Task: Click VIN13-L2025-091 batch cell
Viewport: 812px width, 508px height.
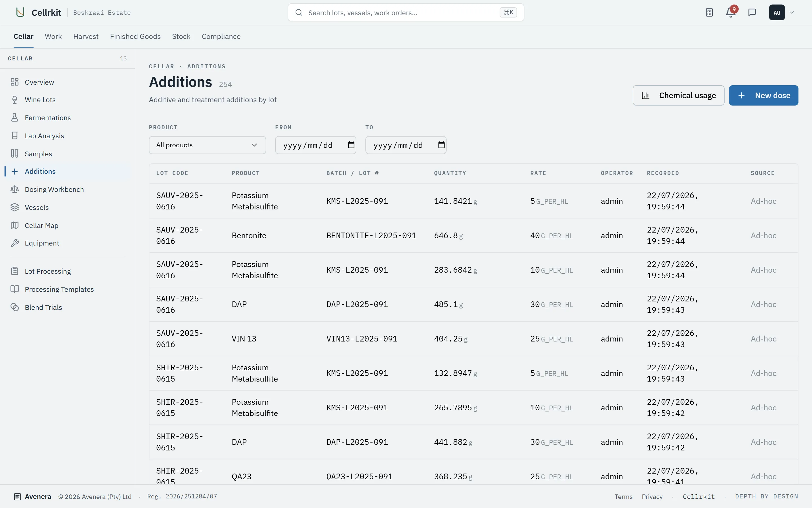Action: [x=362, y=339]
